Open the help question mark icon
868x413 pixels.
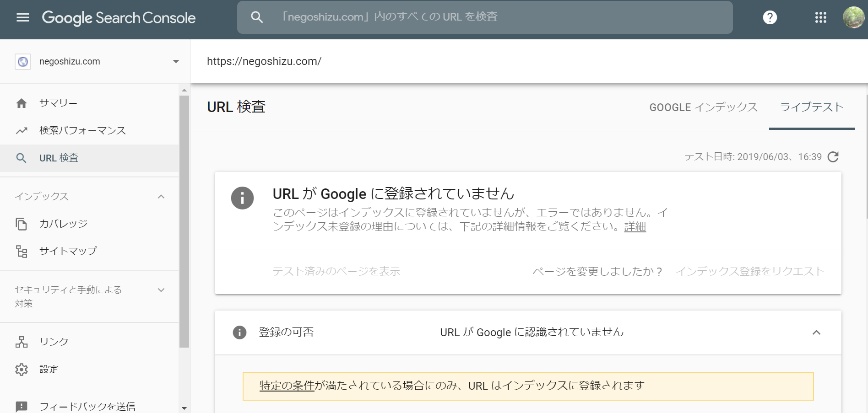(x=770, y=17)
